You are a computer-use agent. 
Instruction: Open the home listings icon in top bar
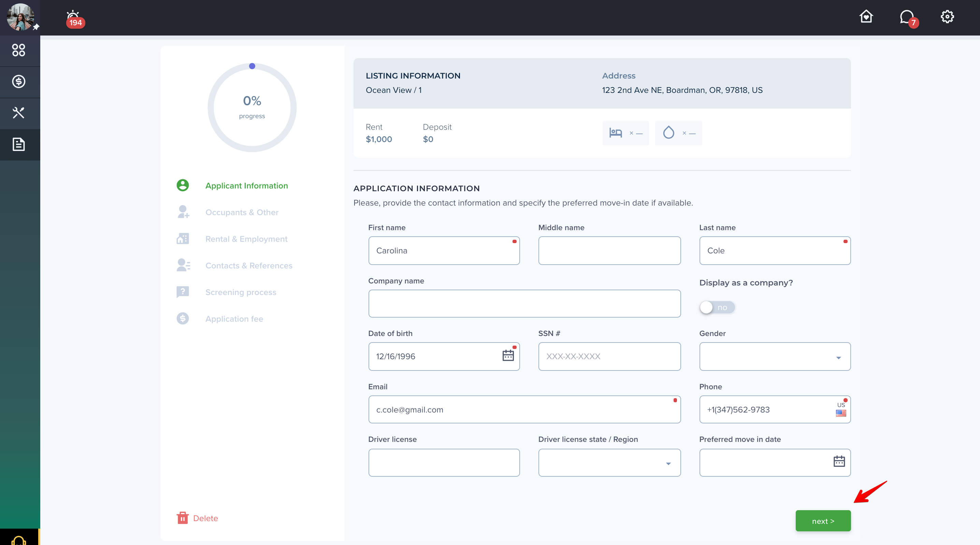[866, 16]
